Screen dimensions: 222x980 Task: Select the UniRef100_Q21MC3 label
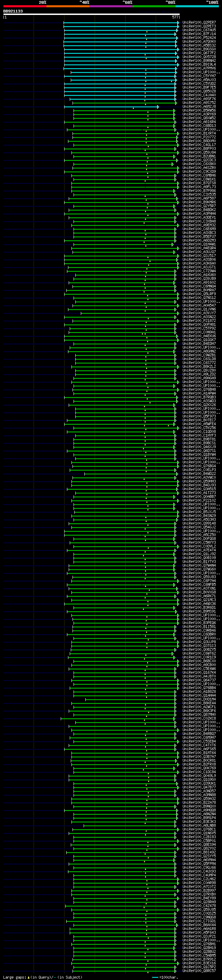[x=199, y=600]
